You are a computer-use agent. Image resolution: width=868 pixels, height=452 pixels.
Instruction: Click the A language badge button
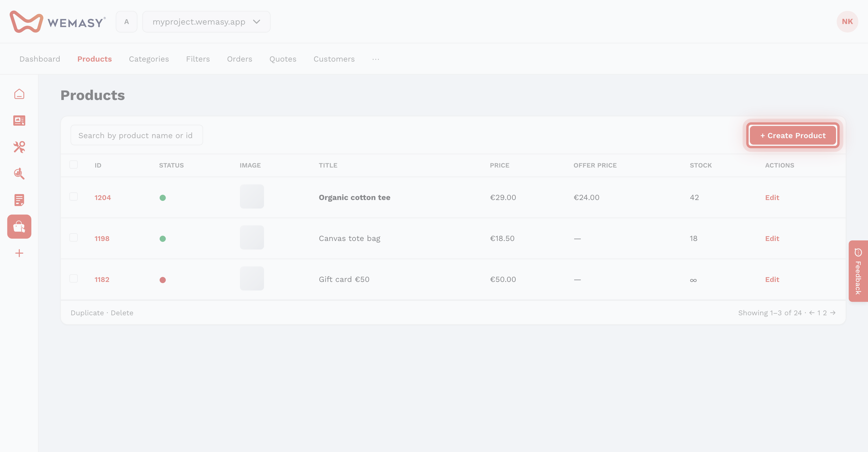(126, 21)
